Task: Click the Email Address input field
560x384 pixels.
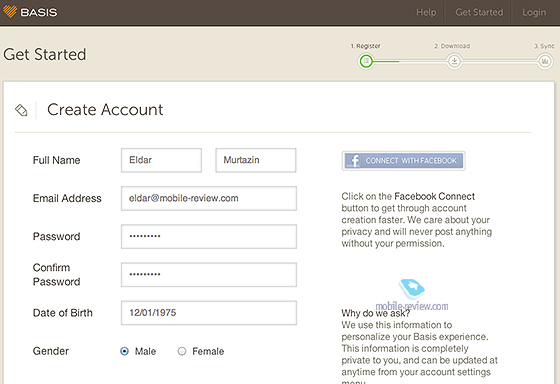Action: tap(209, 198)
